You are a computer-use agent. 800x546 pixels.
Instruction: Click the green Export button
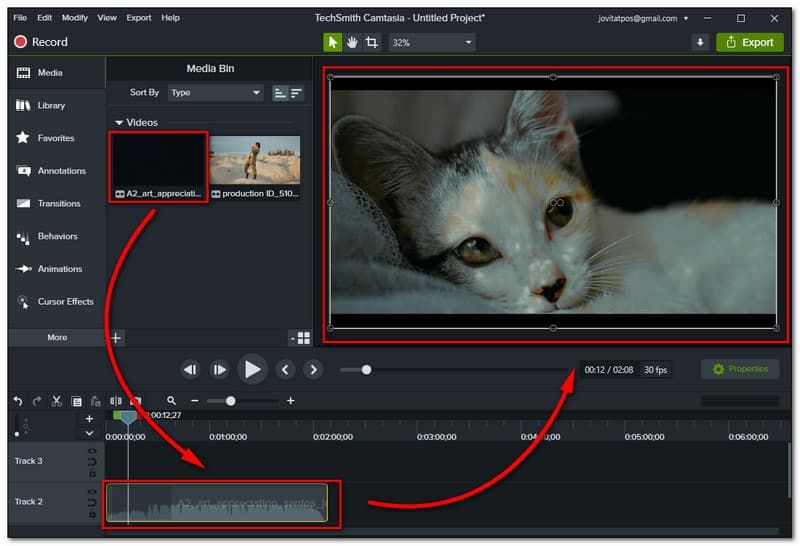(750, 42)
